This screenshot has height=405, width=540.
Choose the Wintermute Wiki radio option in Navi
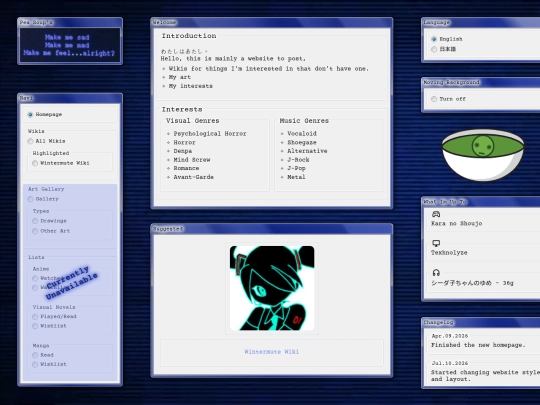point(35,163)
